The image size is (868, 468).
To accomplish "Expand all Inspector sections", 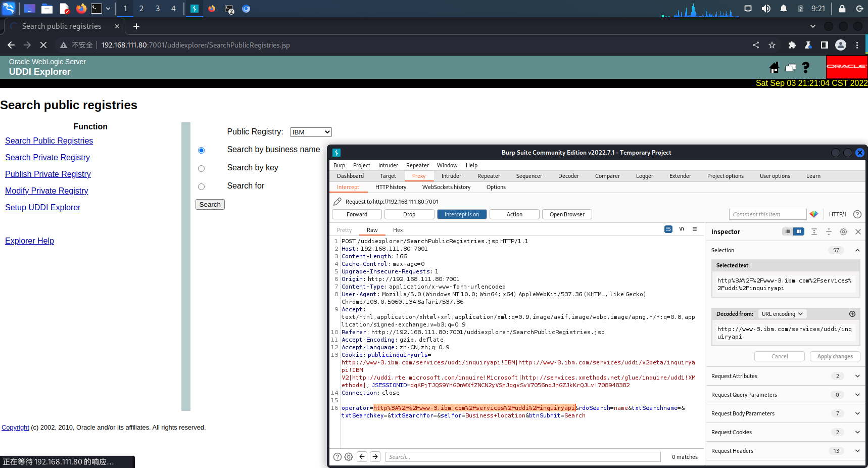I will (x=814, y=231).
